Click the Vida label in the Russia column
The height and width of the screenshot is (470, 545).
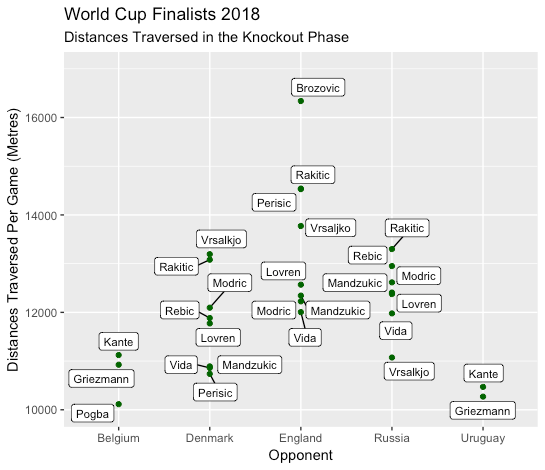point(396,330)
